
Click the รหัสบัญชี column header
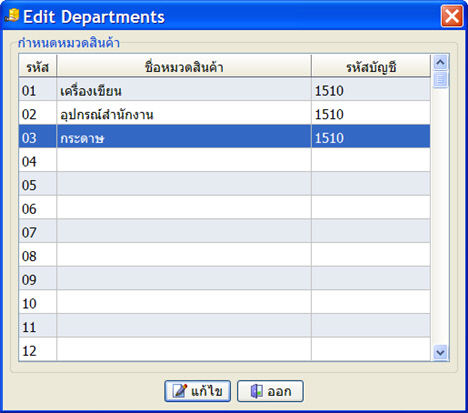[371, 67]
